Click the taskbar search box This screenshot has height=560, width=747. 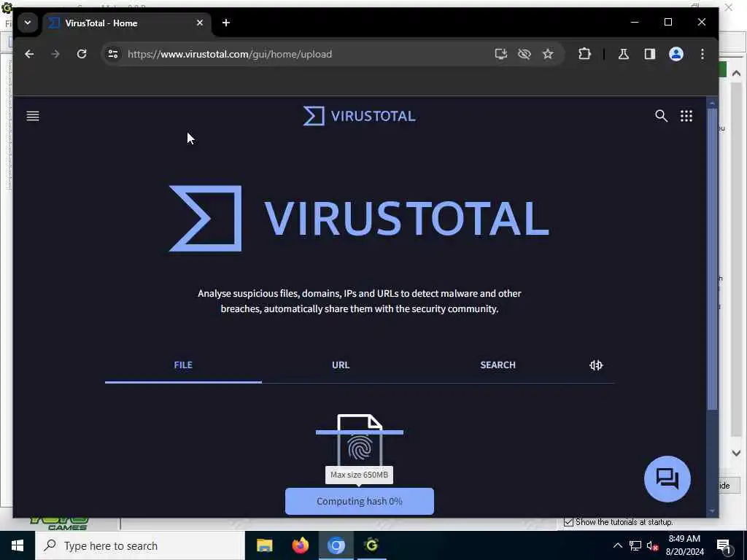[x=139, y=545]
